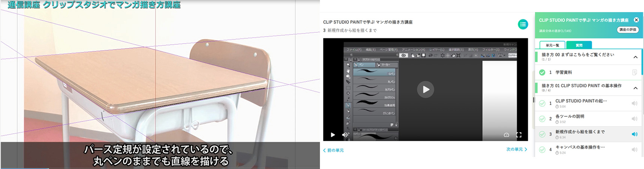Play the video with the center play button
This screenshot has width=644, height=169.
426,89
